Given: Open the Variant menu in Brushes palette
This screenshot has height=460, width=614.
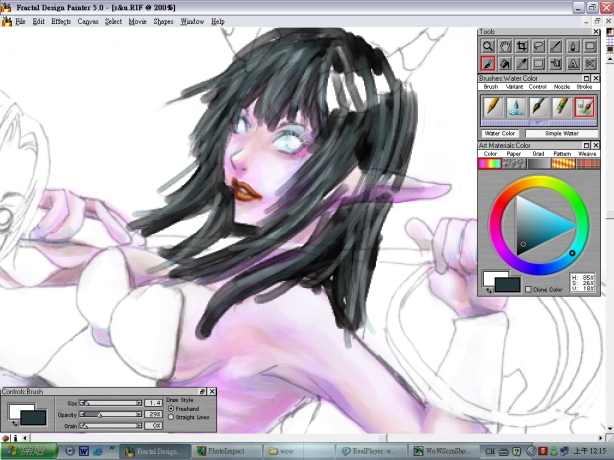Looking at the screenshot, I should click(x=514, y=87).
